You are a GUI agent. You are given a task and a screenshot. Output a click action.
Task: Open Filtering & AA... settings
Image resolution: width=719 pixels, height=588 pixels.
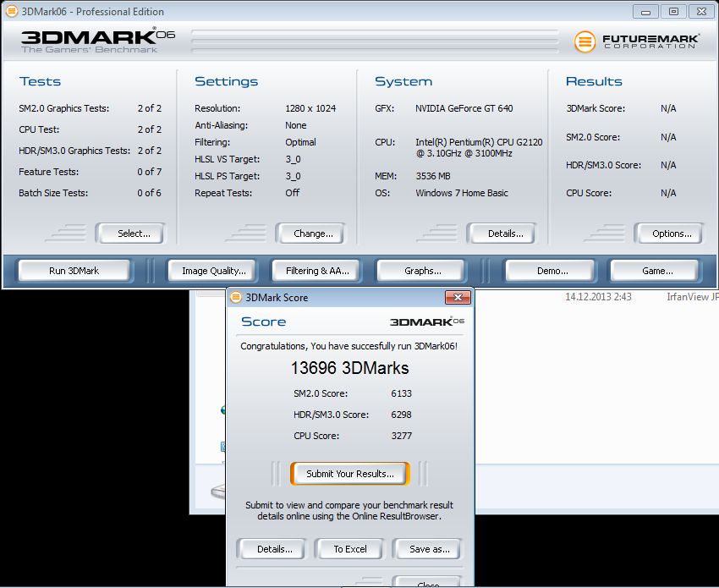317,271
